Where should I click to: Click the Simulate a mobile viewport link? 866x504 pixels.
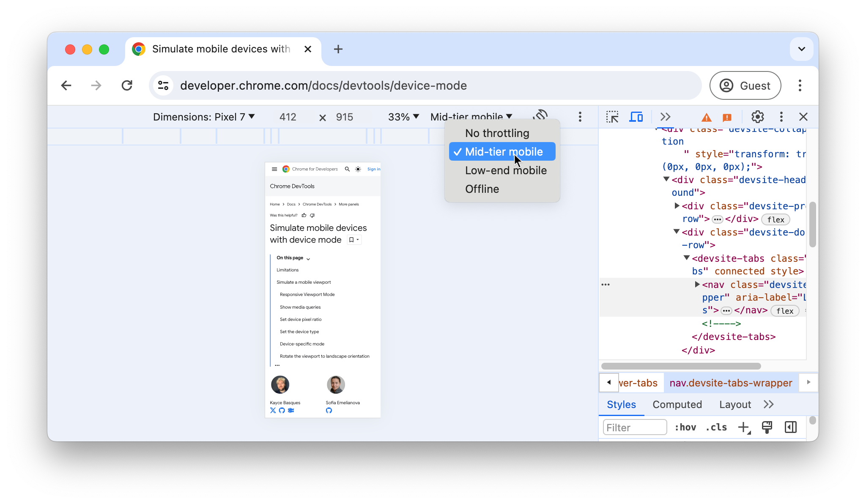pos(304,282)
